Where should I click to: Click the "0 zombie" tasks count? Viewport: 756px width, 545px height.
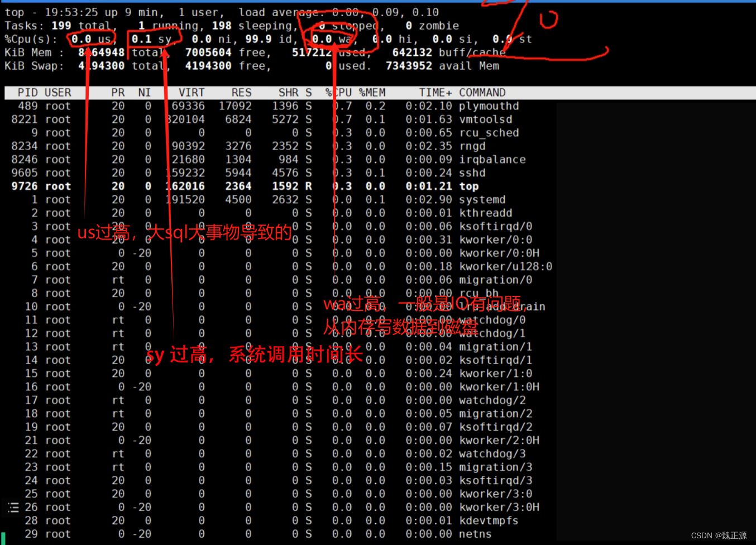coord(432,26)
